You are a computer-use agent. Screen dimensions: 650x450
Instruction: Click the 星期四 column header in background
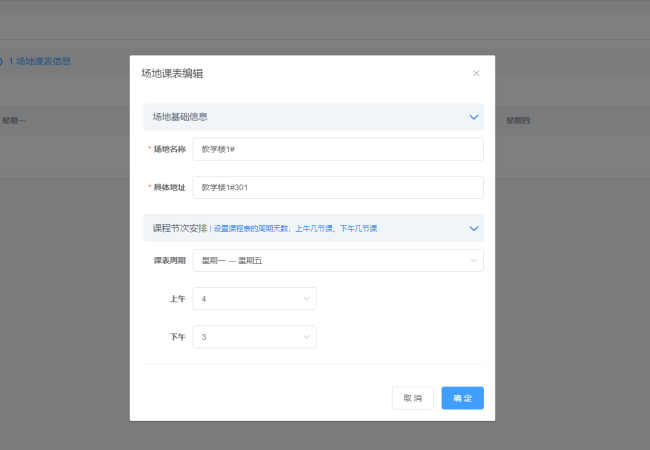click(518, 121)
